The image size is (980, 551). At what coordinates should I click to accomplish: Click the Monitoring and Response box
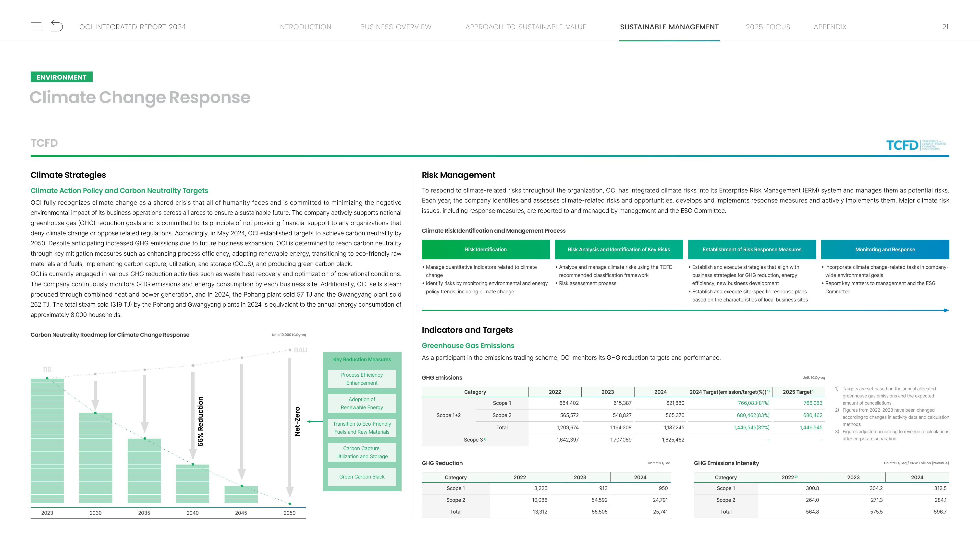[885, 250]
